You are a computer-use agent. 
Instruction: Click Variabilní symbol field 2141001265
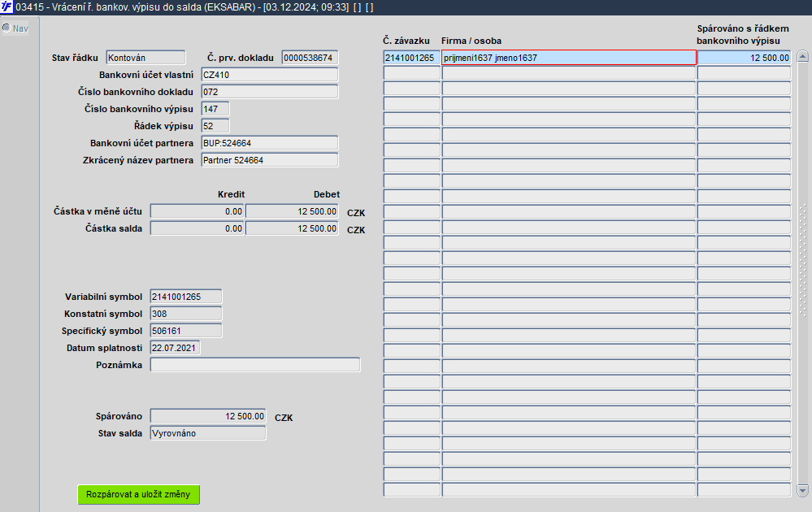tap(186, 297)
